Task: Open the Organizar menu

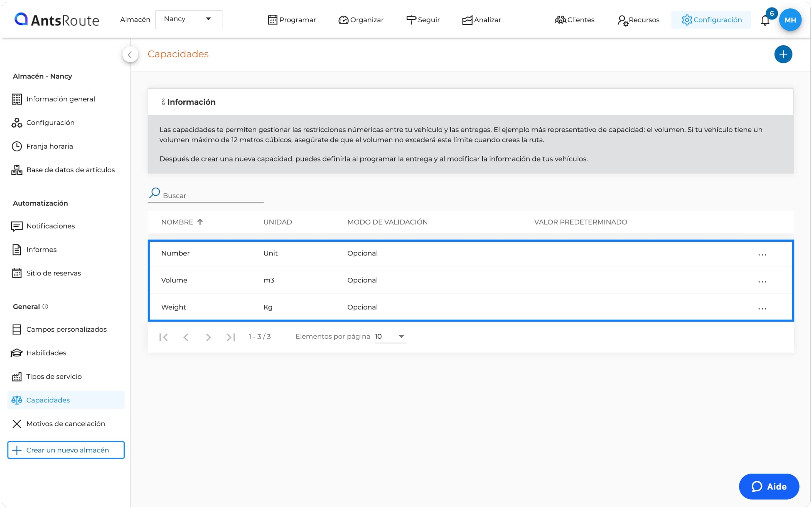Action: click(x=361, y=20)
